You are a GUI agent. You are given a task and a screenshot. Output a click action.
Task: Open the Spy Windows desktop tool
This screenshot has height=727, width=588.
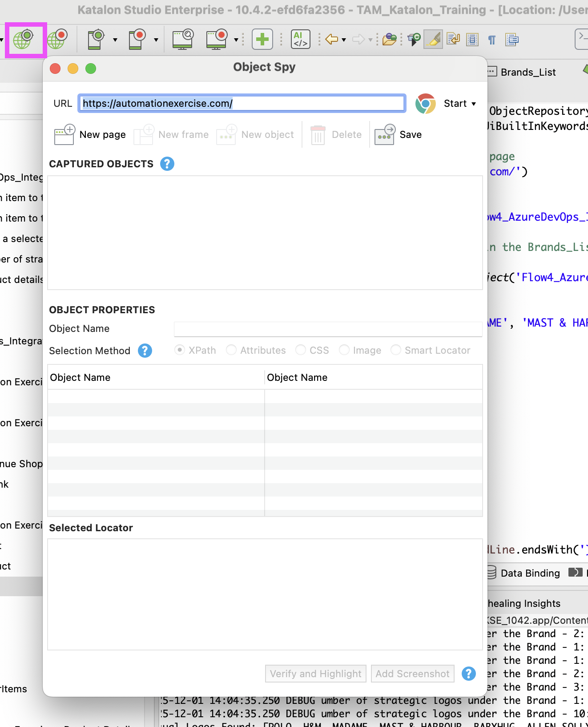(183, 40)
